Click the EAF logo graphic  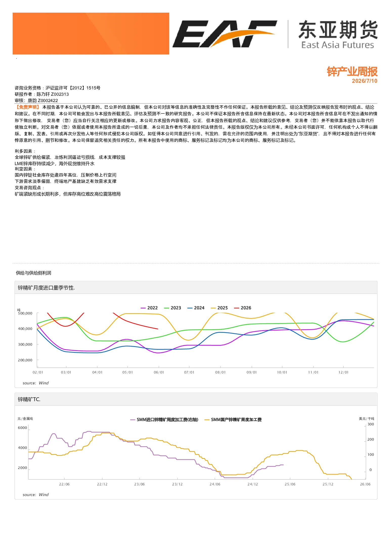pyautogui.click(x=225, y=34)
